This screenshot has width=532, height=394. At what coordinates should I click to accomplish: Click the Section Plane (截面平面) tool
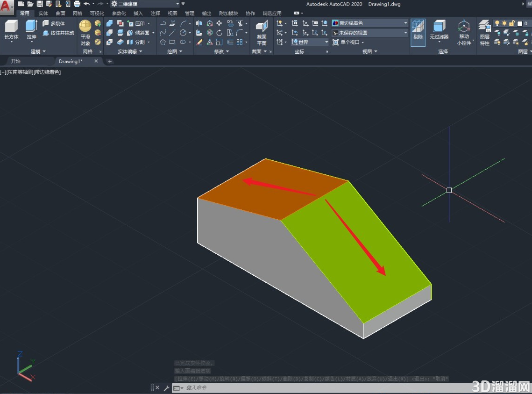pyautogui.click(x=262, y=33)
